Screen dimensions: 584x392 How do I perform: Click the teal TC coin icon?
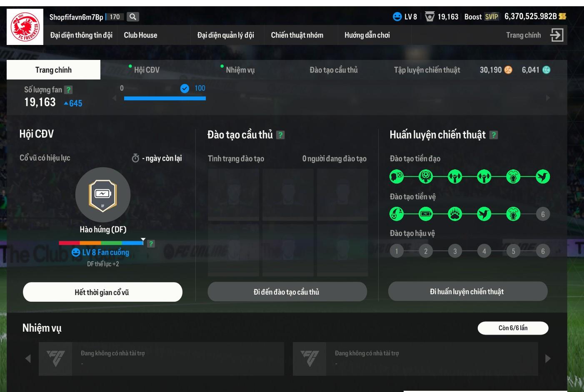pyautogui.click(x=546, y=70)
